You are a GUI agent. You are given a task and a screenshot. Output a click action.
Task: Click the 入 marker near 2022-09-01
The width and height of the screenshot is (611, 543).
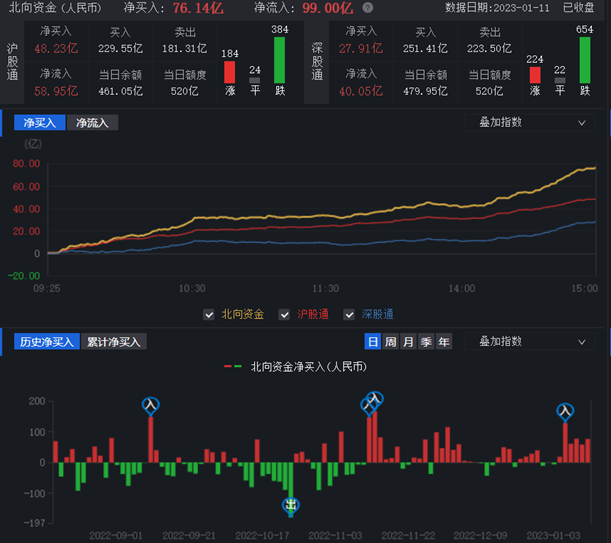point(151,405)
